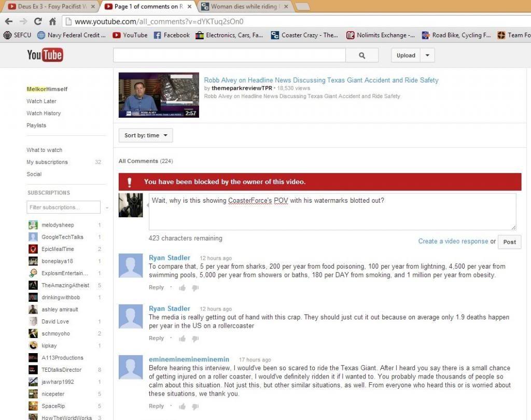Screen dimensions: 531x420
Task: Open SpaceRip subscription
Action: [x=53, y=406]
